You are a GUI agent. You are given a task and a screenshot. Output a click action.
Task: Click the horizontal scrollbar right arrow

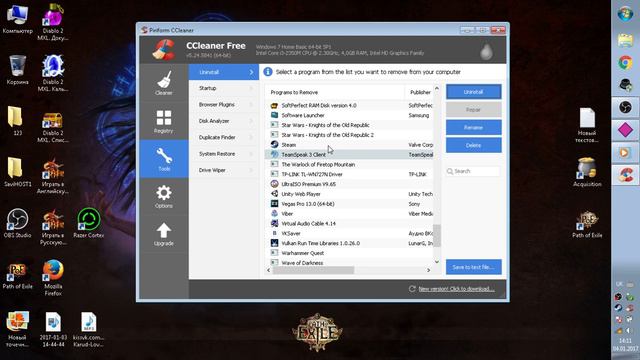(429, 270)
